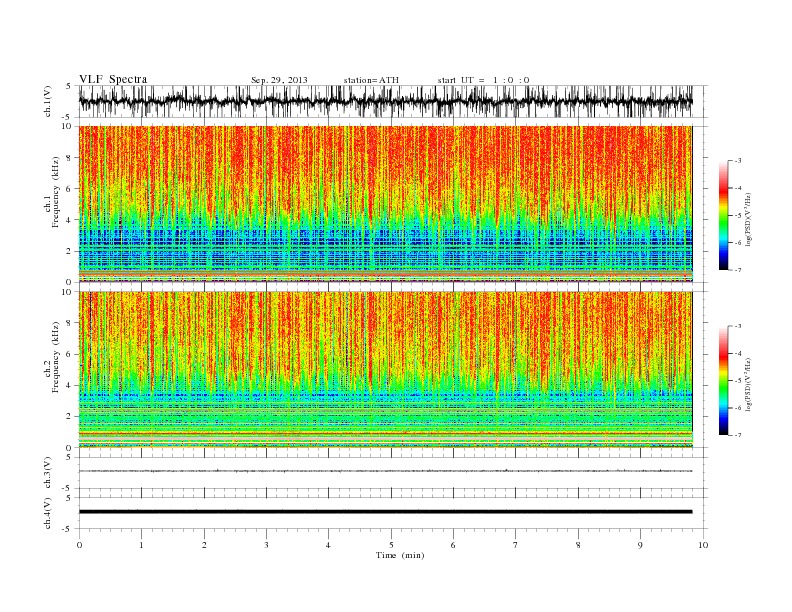This screenshot has height=612, width=792.
Task: Click the "log(PSD)(V²/Hz)" label beside ch.1 colorbar
Action: (x=749, y=219)
